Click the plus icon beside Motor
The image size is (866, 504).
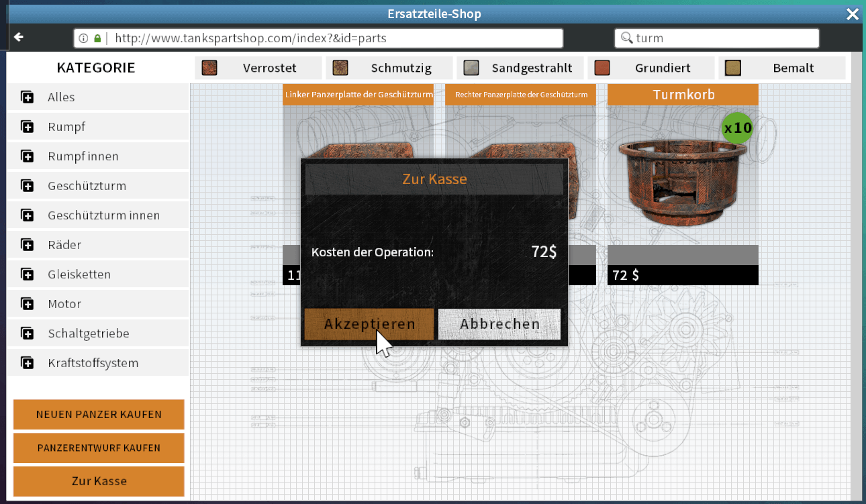click(x=28, y=304)
